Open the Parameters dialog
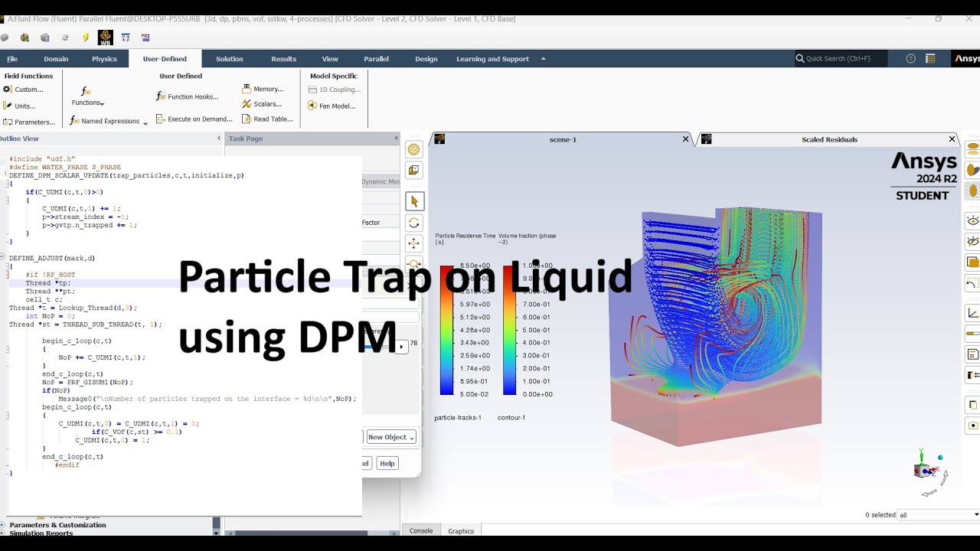This screenshot has width=980, height=551. [29, 122]
